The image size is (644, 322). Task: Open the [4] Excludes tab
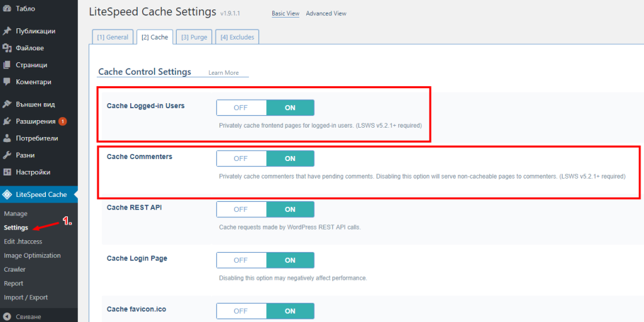(x=237, y=37)
